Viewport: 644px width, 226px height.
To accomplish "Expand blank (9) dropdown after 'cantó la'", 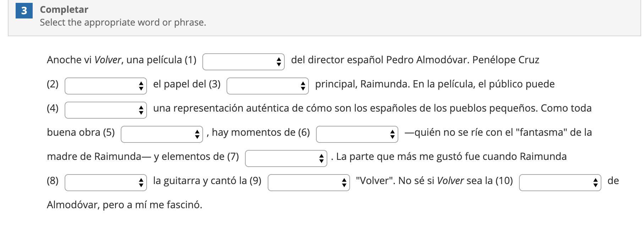I will (x=309, y=183).
